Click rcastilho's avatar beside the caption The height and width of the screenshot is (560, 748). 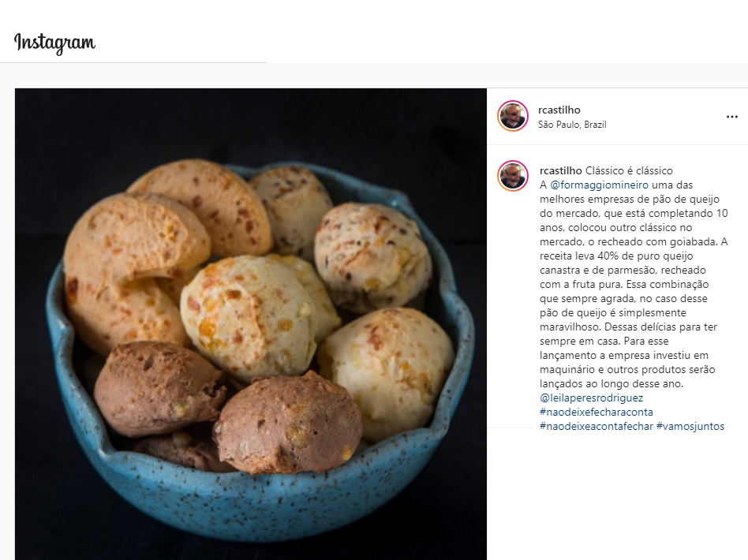tap(513, 176)
